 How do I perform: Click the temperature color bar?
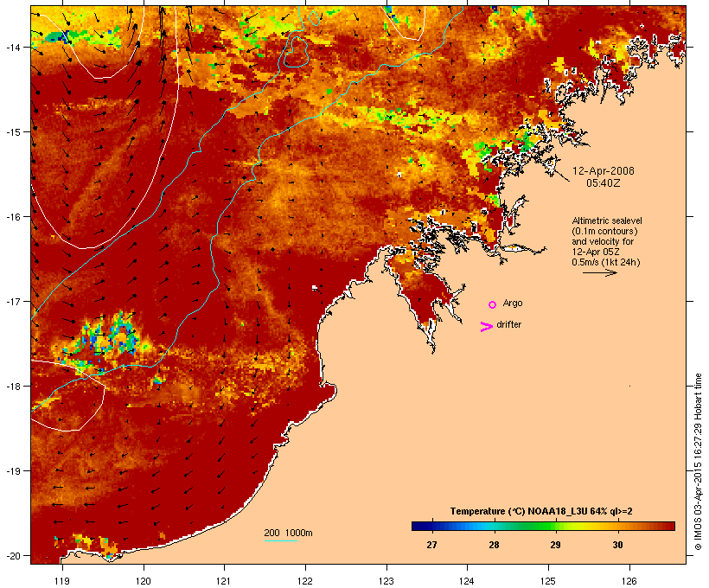click(x=543, y=526)
